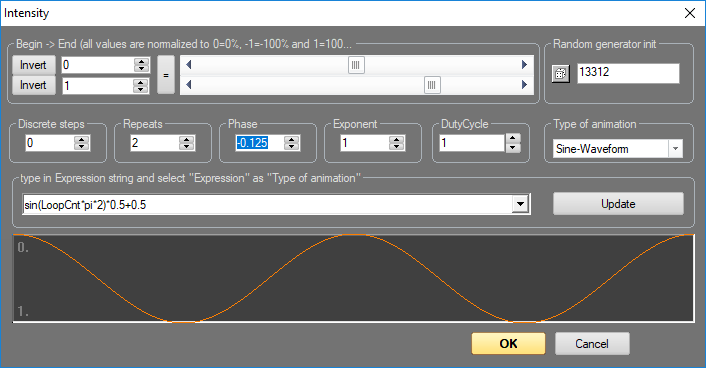Confirm with the OK button
Viewport: 706px width, 368px height.
[x=508, y=344]
